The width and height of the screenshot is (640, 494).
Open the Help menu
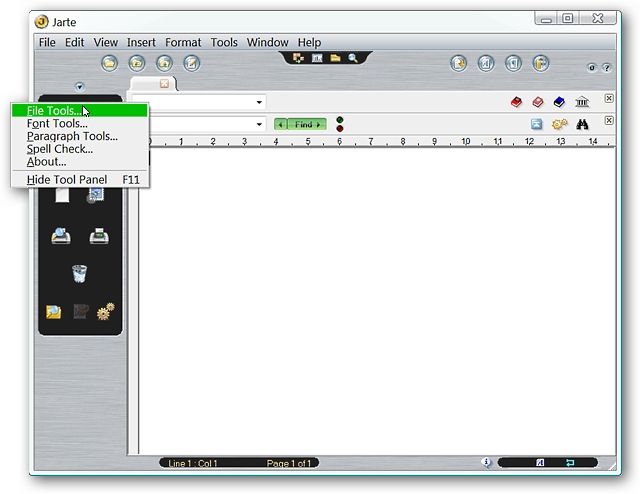[309, 42]
